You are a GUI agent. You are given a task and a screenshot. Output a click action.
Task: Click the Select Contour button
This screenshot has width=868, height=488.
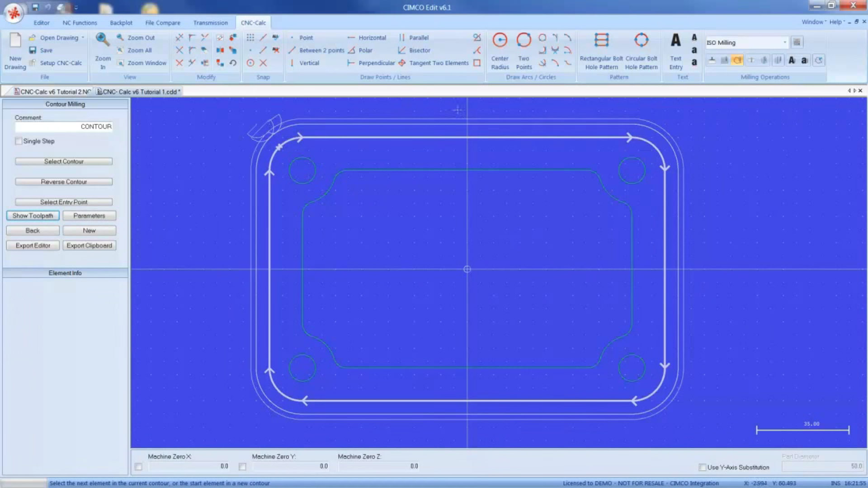point(64,161)
